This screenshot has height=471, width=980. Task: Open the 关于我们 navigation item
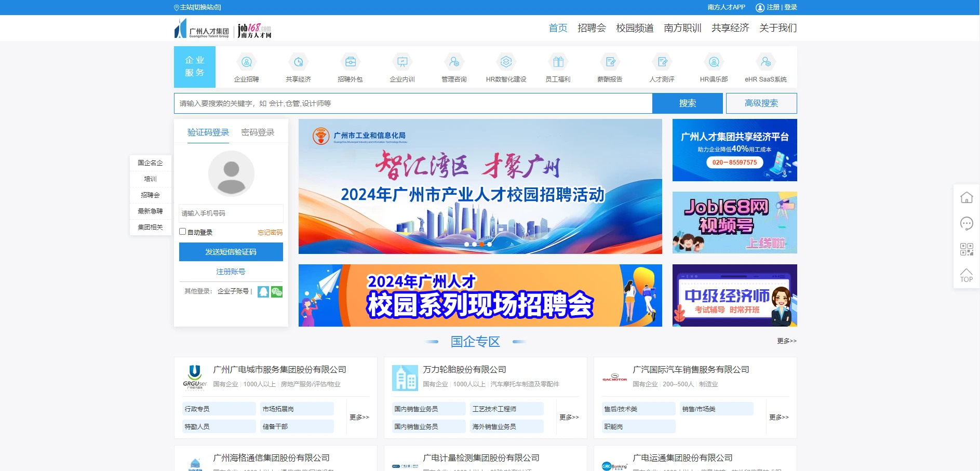tap(778, 28)
